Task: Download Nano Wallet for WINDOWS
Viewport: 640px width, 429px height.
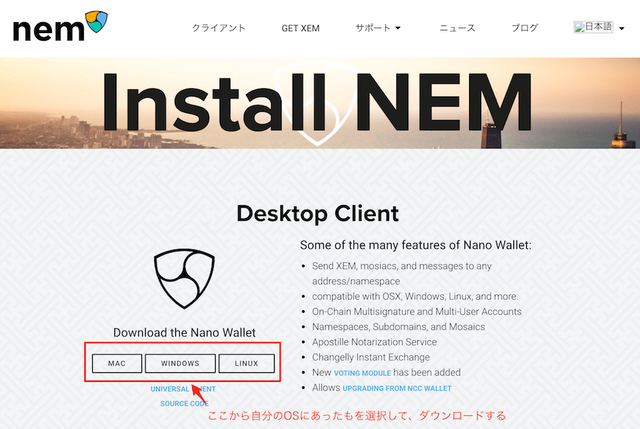Action: tap(180, 363)
